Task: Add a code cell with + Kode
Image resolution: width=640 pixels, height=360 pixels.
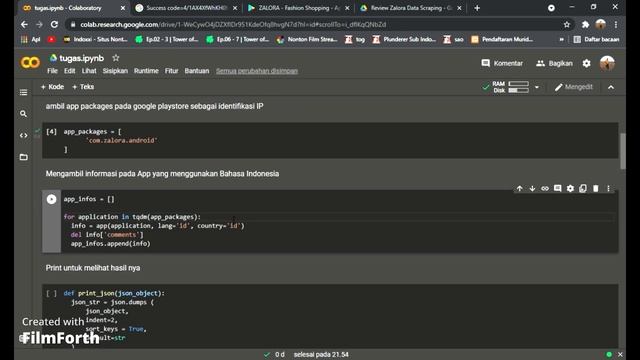Action: coord(52,87)
